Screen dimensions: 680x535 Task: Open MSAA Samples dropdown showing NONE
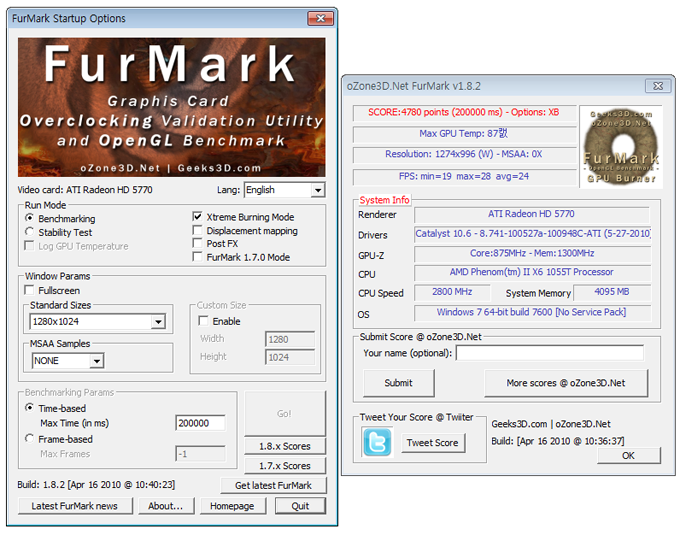pyautogui.click(x=68, y=361)
